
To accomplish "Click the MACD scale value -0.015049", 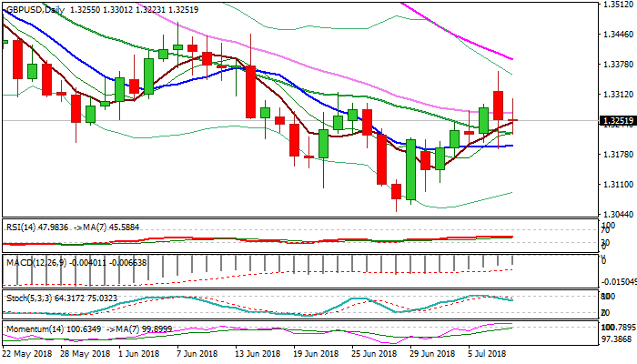I will 618,282.
